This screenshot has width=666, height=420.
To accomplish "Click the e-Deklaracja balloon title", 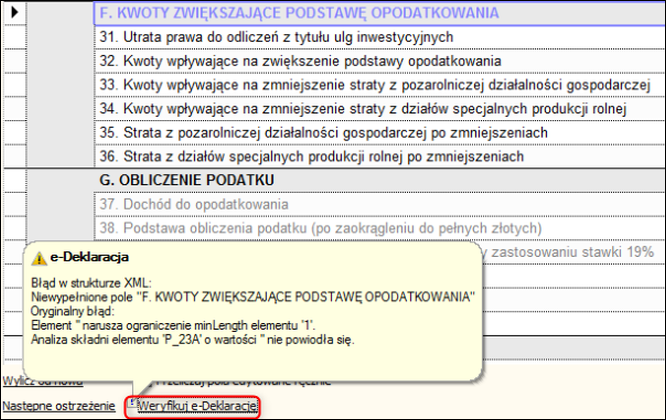I will [x=90, y=257].
